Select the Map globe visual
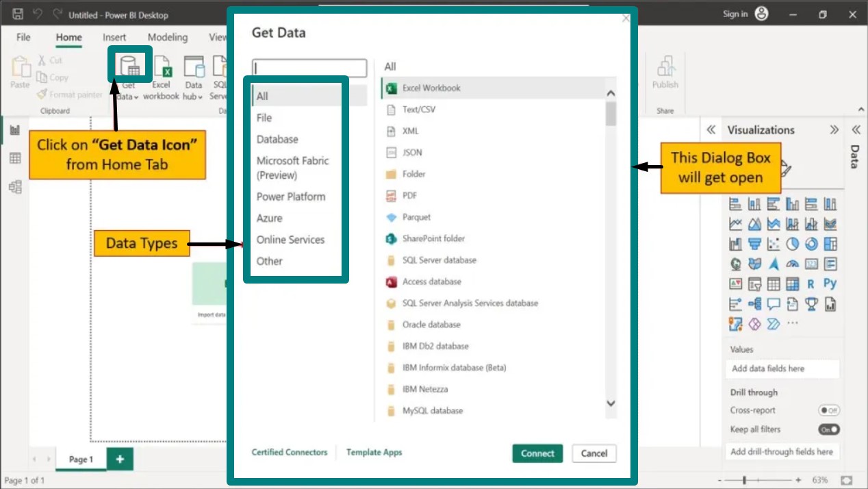 click(736, 264)
